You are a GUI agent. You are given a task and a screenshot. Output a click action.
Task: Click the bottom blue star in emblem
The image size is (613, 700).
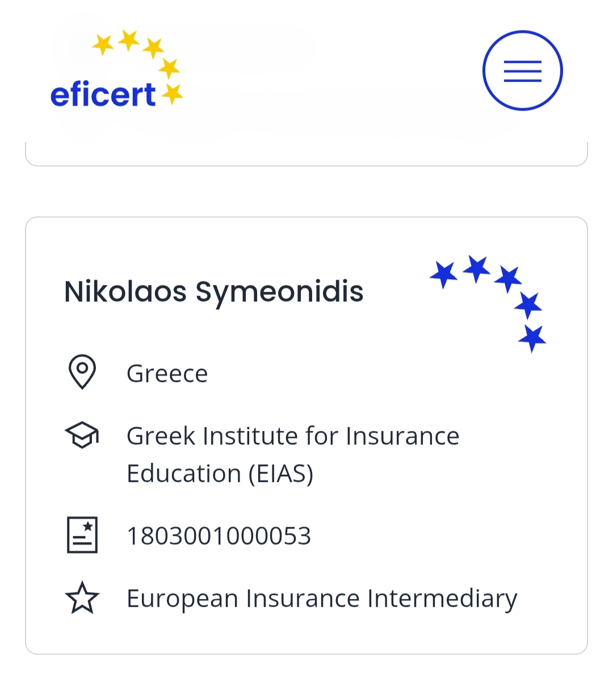[x=532, y=338]
